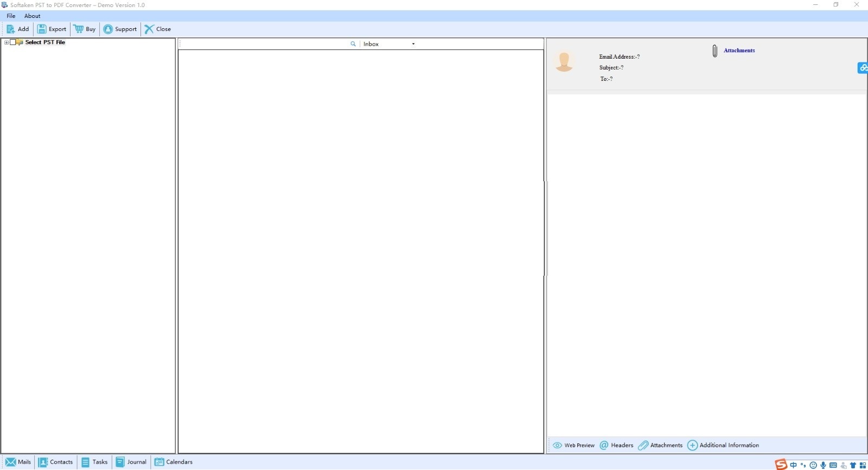
Task: Click the 'Email Address:-?' text
Action: pyautogui.click(x=620, y=56)
